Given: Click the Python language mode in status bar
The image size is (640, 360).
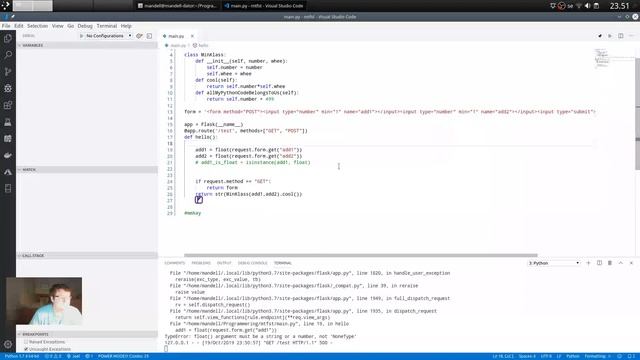Looking at the screenshot, I should [x=573, y=356].
